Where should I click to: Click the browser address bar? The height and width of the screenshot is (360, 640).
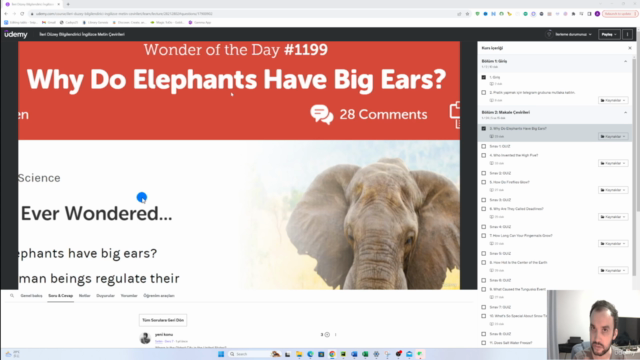point(245,14)
